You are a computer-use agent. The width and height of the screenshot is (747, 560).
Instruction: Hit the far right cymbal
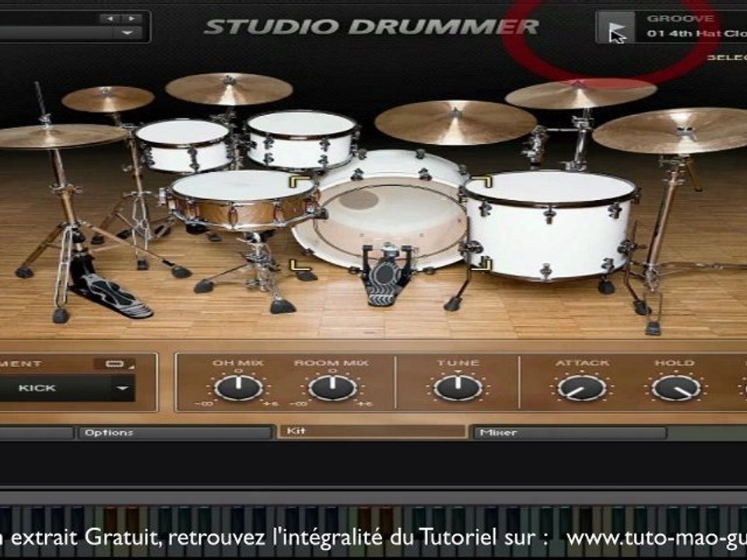click(x=672, y=130)
